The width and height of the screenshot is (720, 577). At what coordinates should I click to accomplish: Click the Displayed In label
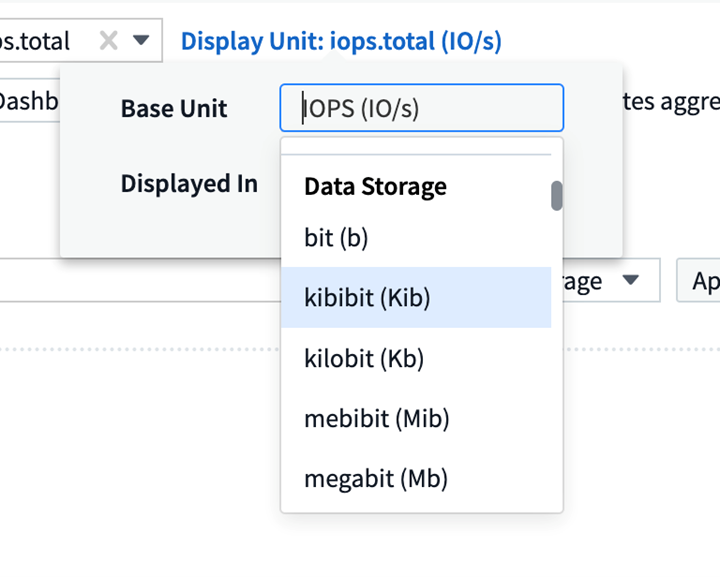coord(189,184)
